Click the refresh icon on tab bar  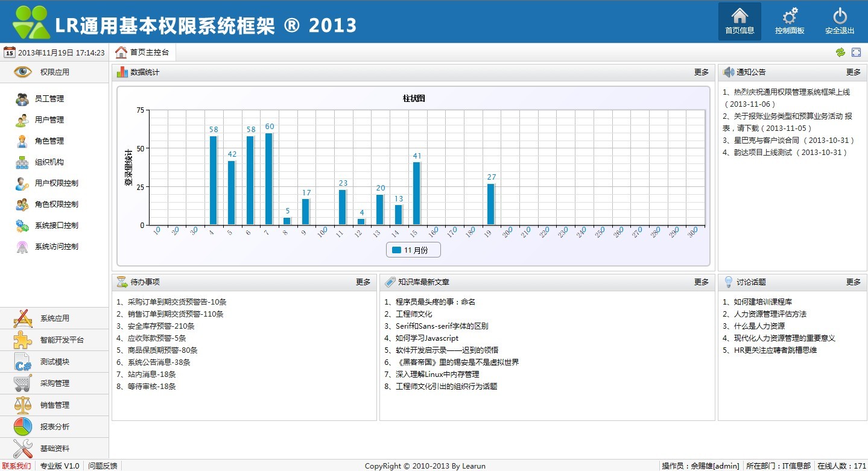click(840, 52)
